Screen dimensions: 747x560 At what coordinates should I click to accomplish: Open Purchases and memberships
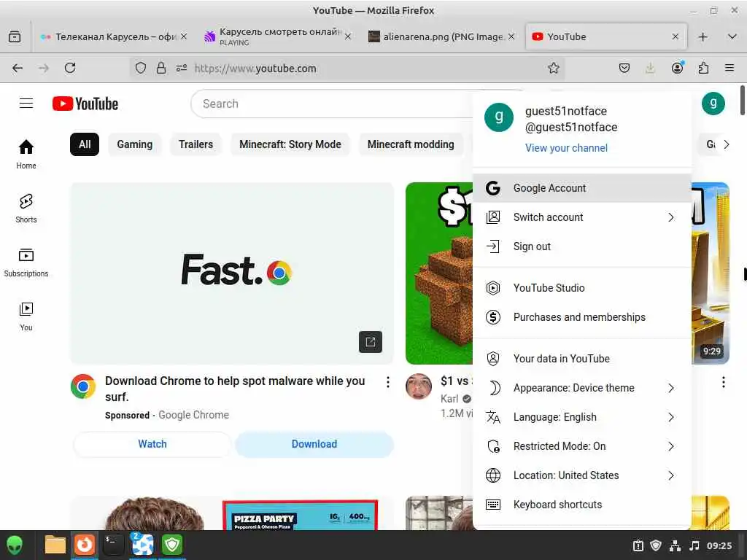pos(581,317)
